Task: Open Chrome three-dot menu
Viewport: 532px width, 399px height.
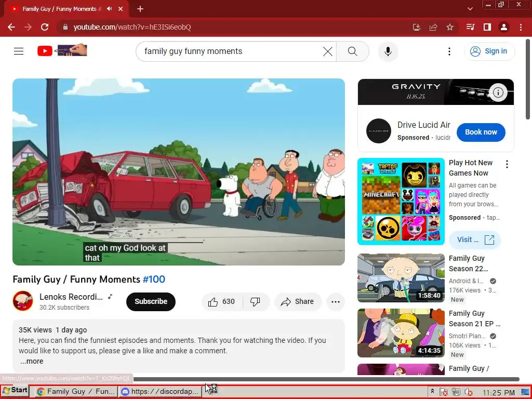Action: click(521, 27)
